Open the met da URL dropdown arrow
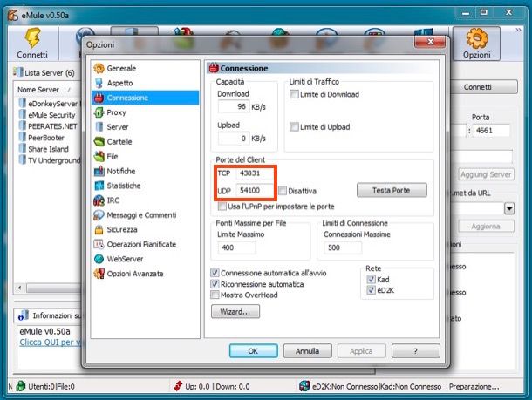 509,208
